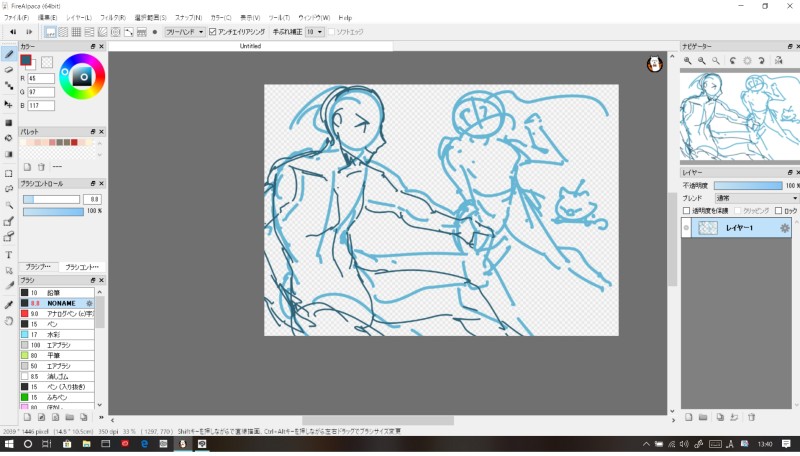
Task: Click the Redo arrow in toolbar
Action: 29,32
